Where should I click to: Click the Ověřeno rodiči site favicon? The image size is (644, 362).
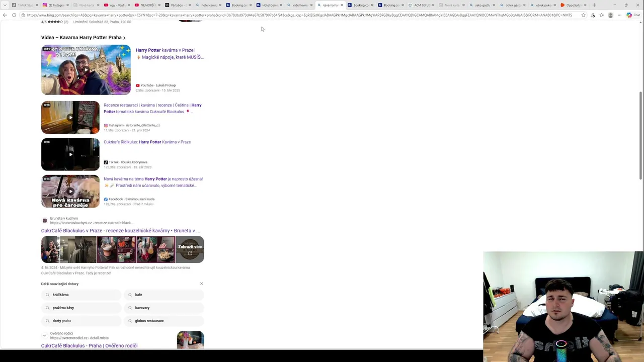point(45,335)
